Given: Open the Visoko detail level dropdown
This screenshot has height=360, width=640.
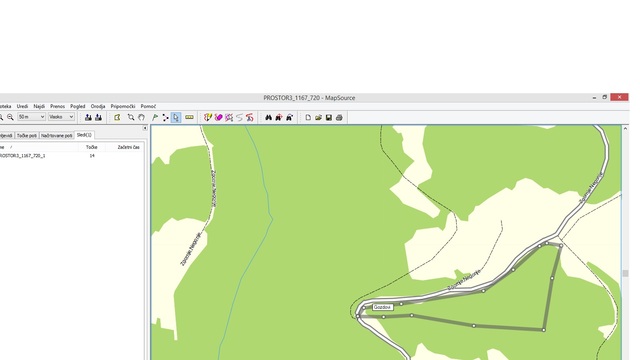Looking at the screenshot, I should (x=61, y=117).
